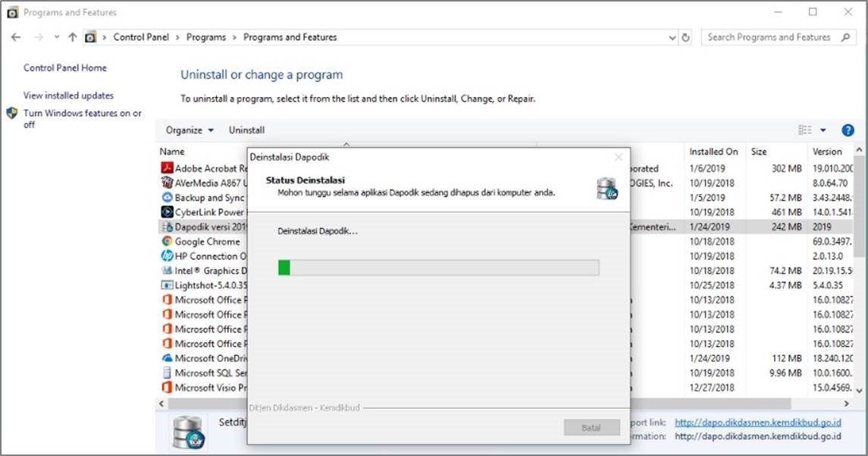Open Turn Windows features on or off
Screen dimensions: 868x456
(x=83, y=118)
